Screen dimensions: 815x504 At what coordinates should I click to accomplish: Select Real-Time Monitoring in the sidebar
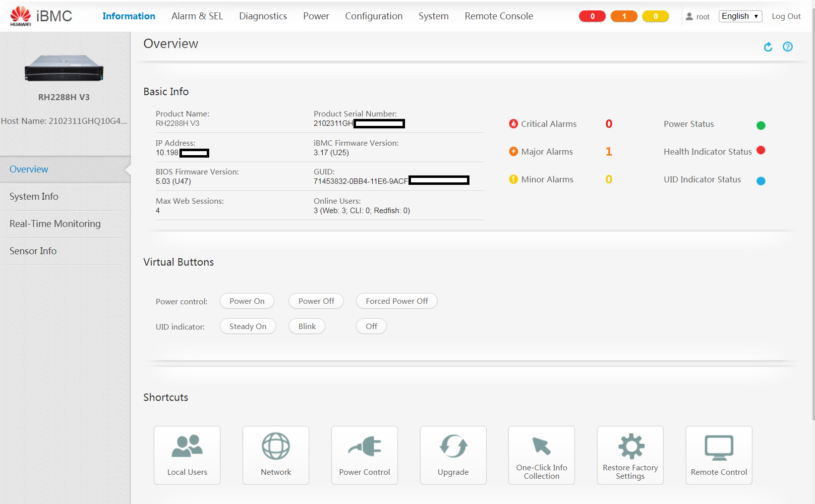coord(65,224)
